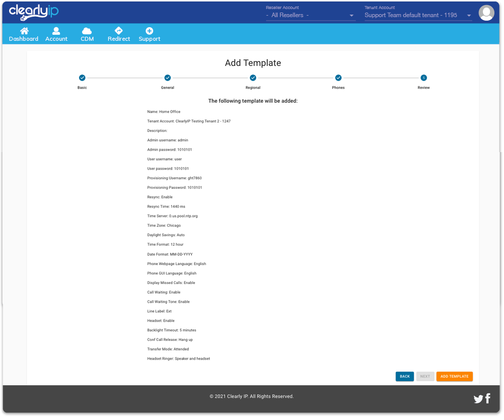The image size is (504, 420).
Task: Open the Twitter link in footer
Action: pos(478,399)
